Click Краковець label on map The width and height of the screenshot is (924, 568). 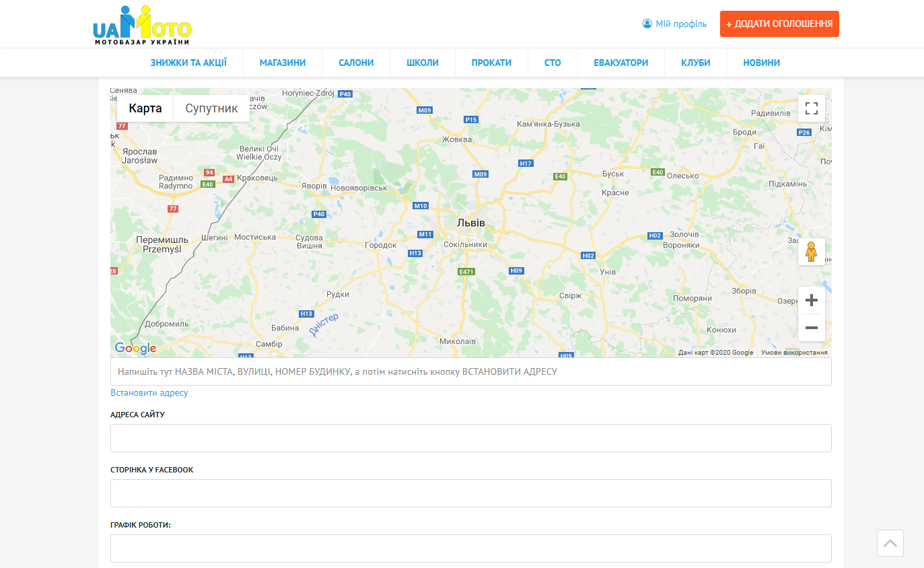(x=258, y=178)
